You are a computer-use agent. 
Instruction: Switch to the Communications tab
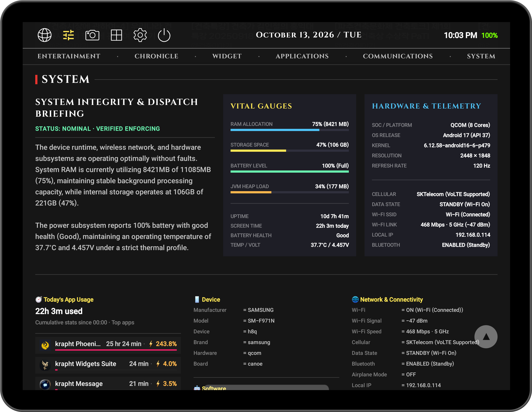[398, 56]
